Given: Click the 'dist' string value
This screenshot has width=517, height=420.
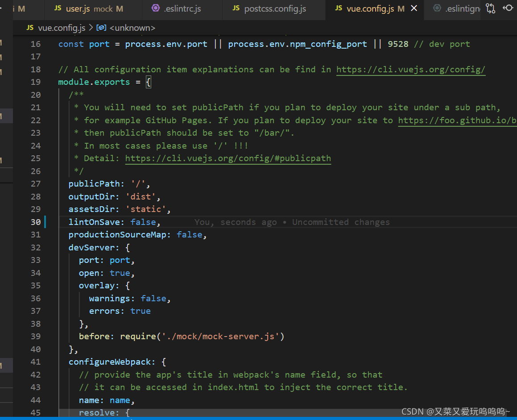Looking at the screenshot, I should [x=141, y=197].
